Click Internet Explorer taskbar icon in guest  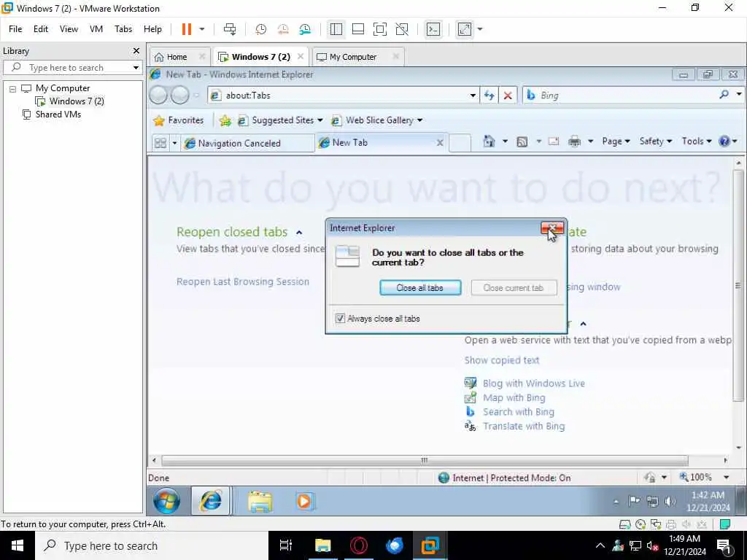pos(211,501)
